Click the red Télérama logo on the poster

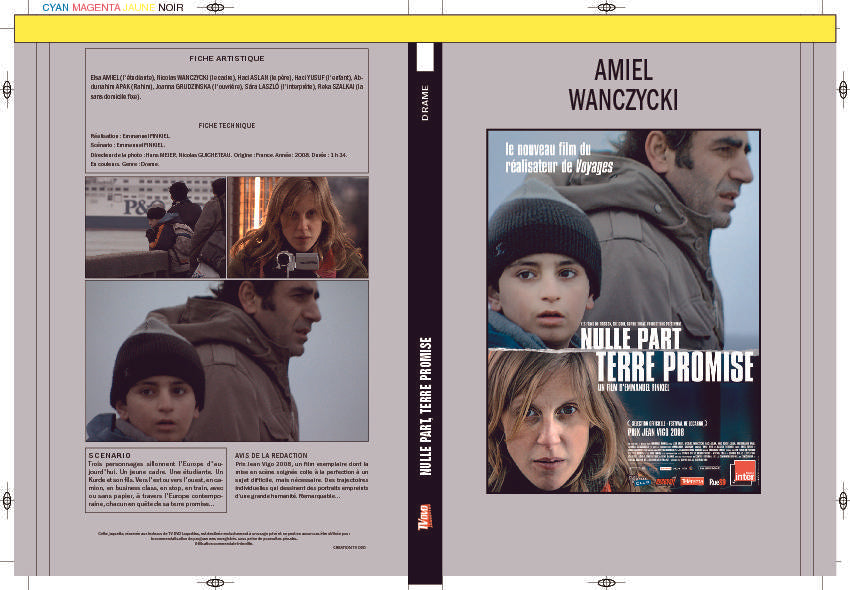692,481
